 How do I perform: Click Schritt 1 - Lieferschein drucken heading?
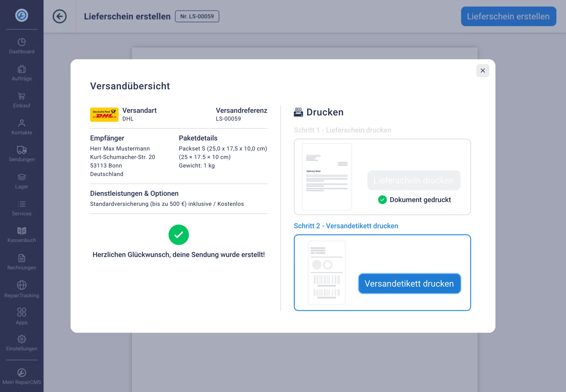342,130
